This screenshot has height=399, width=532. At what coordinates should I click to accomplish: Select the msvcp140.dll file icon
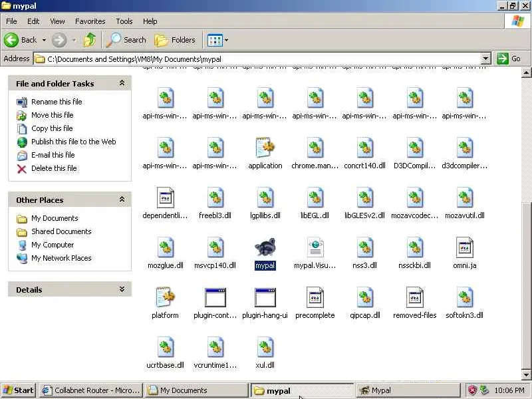point(215,247)
